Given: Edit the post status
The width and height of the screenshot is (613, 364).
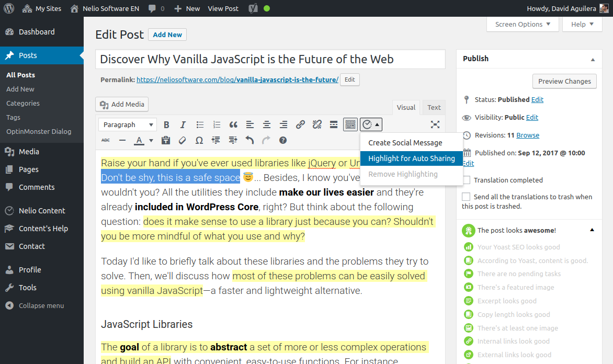Looking at the screenshot, I should (x=537, y=99).
